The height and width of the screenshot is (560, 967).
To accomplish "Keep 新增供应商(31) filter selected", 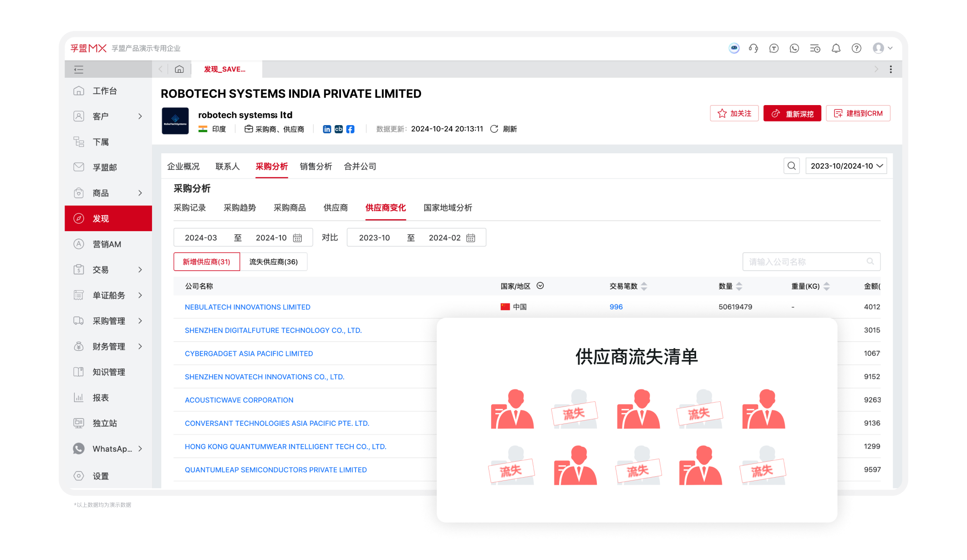I will (206, 262).
